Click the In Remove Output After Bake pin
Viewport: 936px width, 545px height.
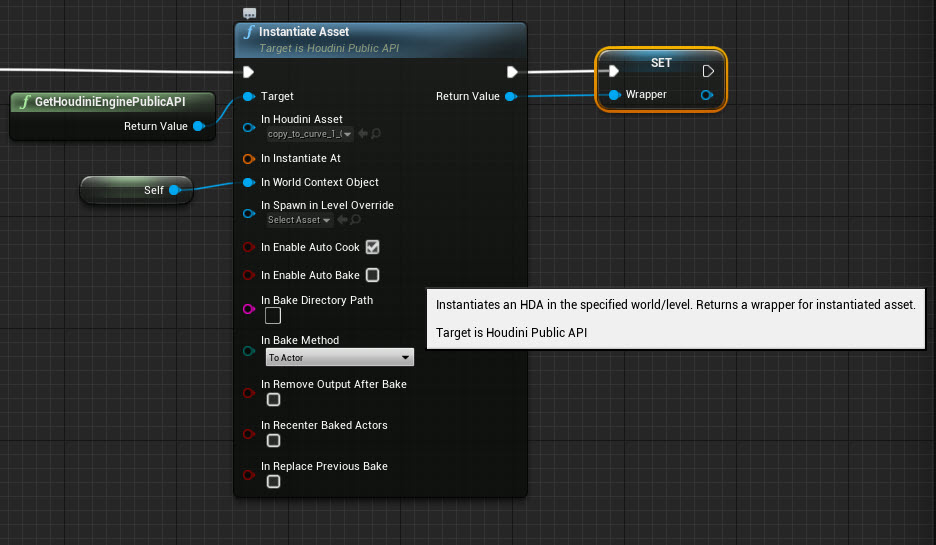pos(248,393)
